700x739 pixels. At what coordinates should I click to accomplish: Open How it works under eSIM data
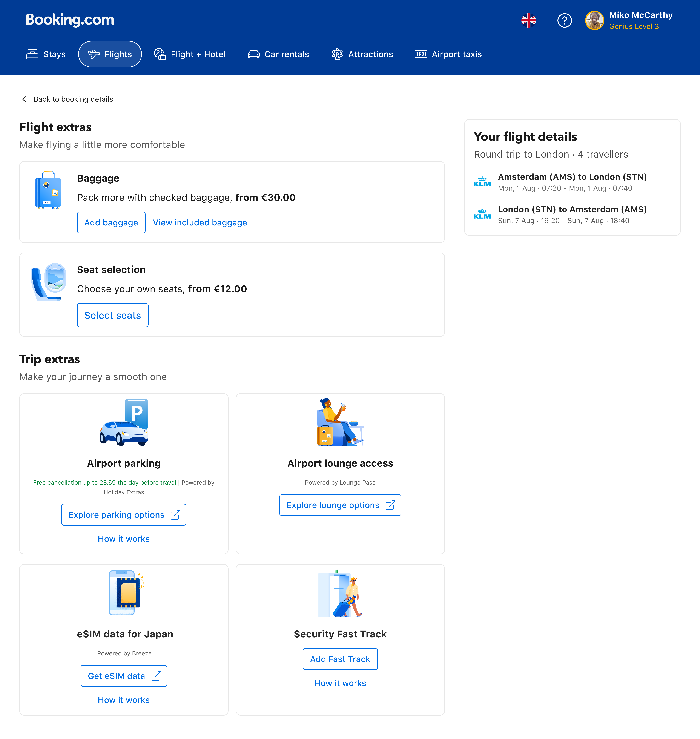click(124, 700)
